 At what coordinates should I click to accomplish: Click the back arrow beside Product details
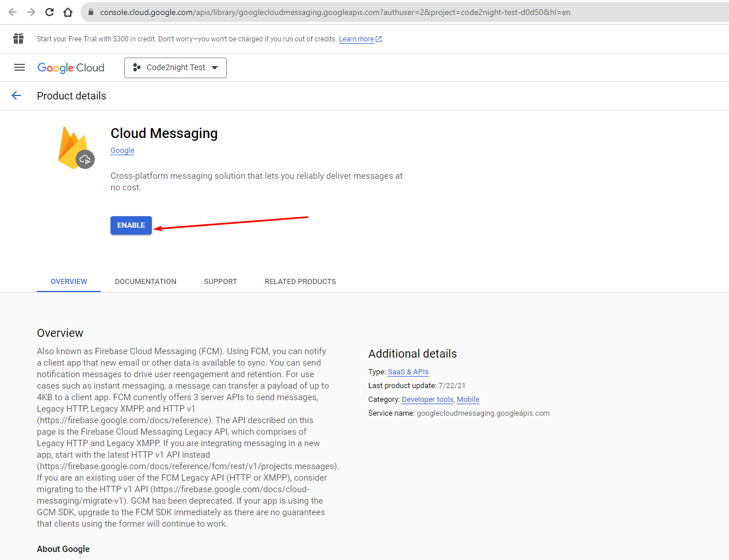[x=16, y=95]
